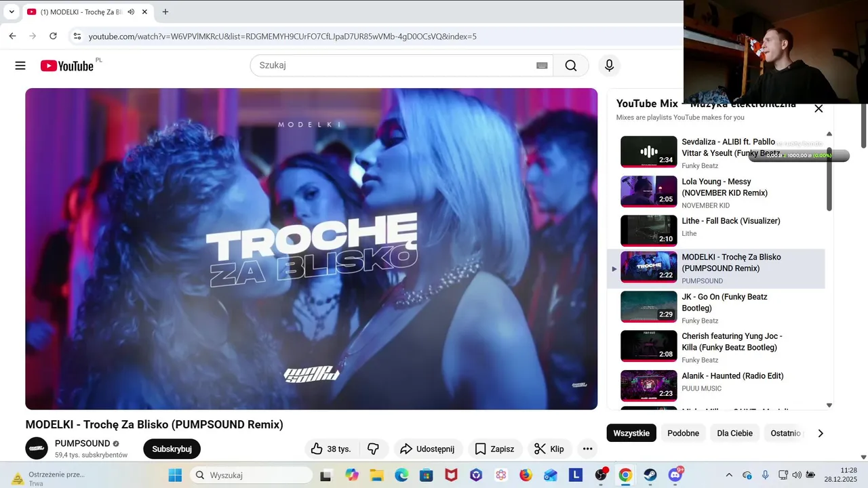Open Microsoft Edge from the taskbar
The height and width of the screenshot is (488, 868).
tap(401, 475)
